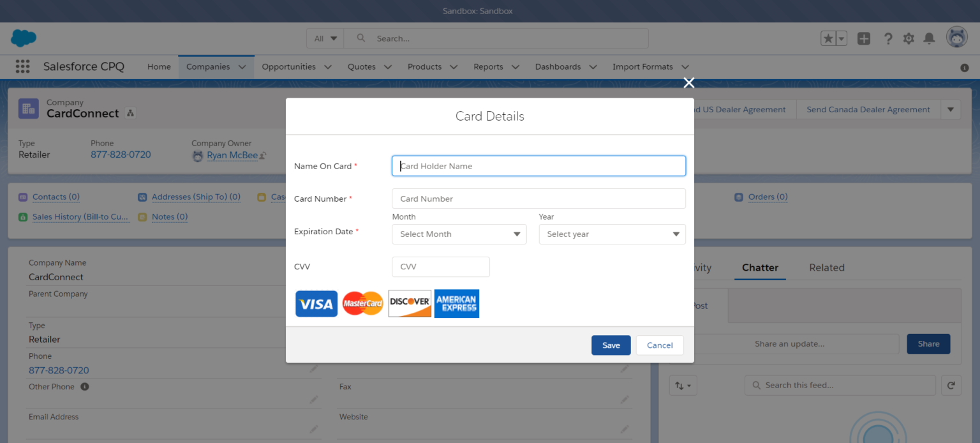
Task: Open the Reports navigation item
Action: pyautogui.click(x=488, y=66)
